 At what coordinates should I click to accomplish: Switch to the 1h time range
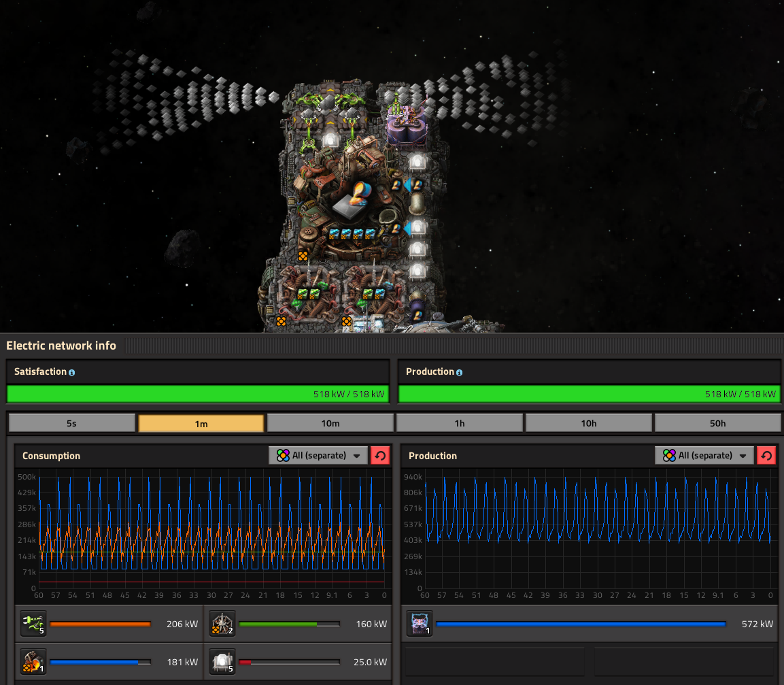460,423
